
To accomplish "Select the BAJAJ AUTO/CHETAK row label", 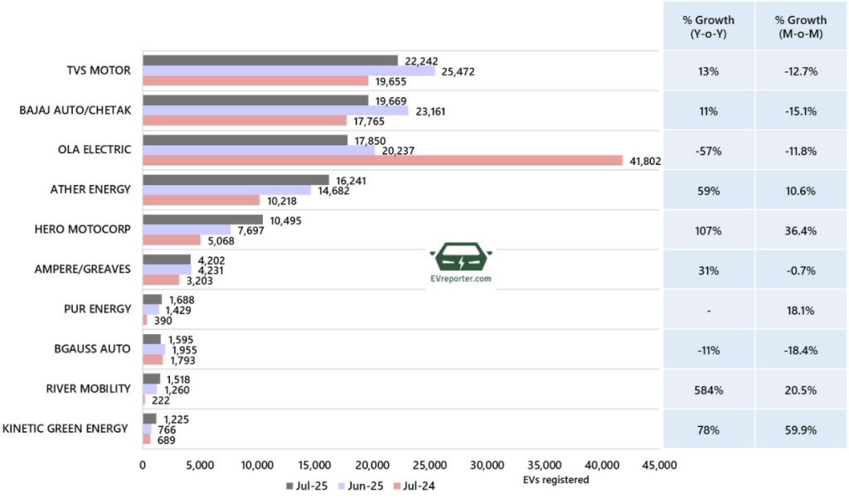I will tap(75, 110).
